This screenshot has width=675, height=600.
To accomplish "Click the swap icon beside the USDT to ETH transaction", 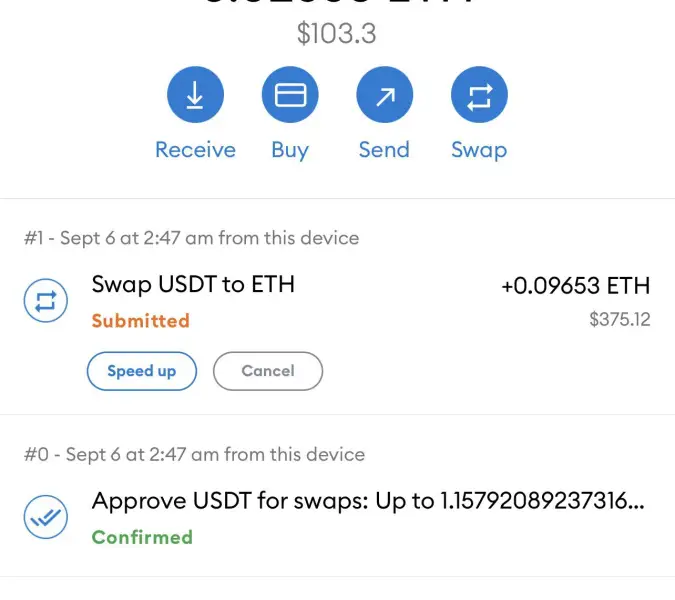I will 45,300.
